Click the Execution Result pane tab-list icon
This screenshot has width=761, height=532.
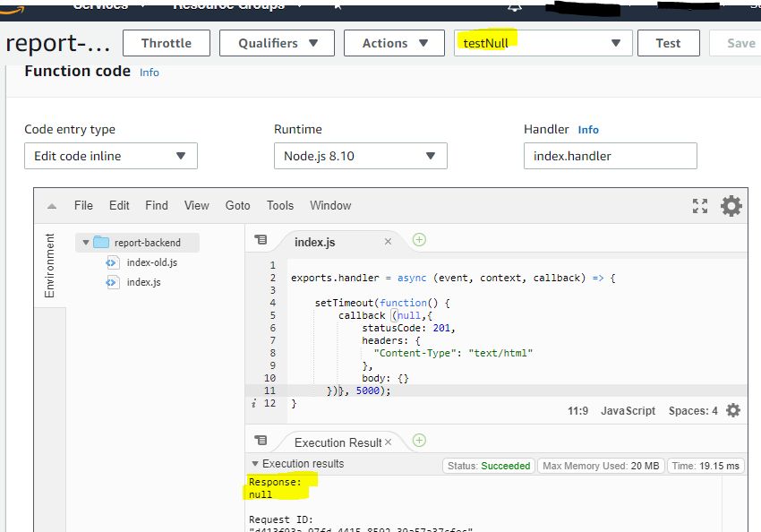point(261,441)
